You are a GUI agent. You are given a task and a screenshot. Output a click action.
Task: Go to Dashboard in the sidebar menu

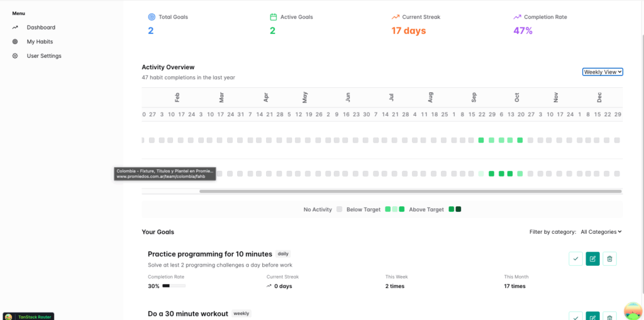point(41,28)
